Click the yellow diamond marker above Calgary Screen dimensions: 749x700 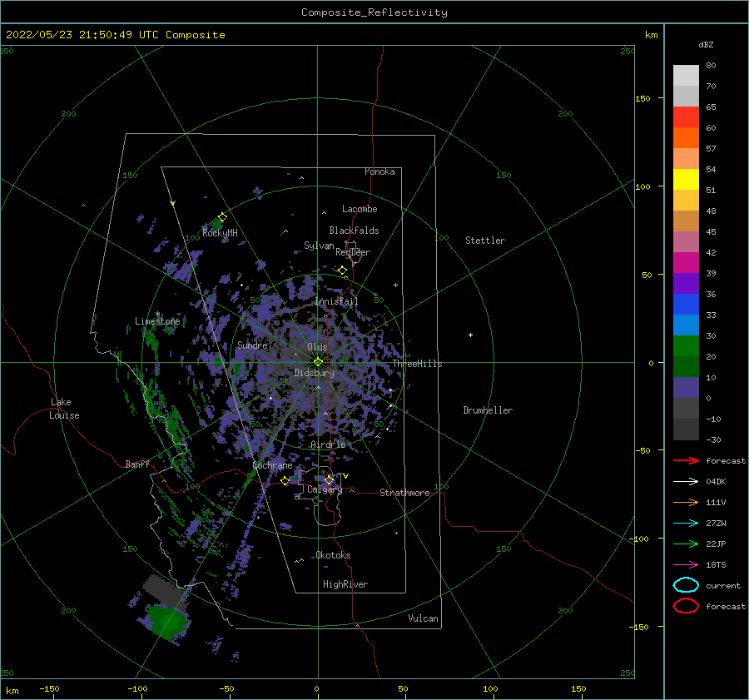click(x=329, y=479)
